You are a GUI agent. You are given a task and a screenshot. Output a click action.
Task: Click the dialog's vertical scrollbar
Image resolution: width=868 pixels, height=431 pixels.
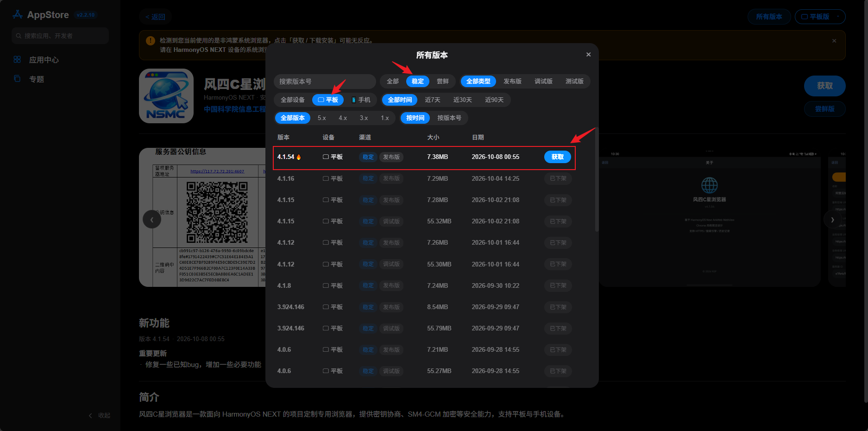click(x=597, y=180)
